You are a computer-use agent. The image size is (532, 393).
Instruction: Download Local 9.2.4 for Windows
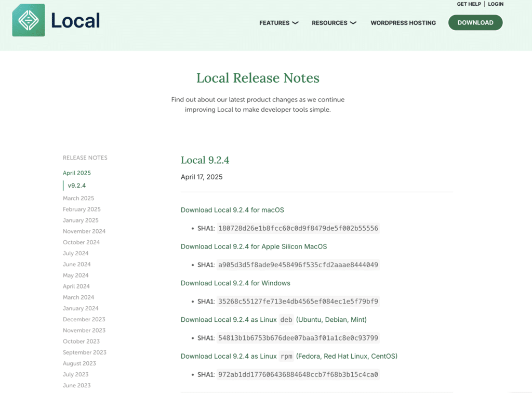click(x=235, y=283)
